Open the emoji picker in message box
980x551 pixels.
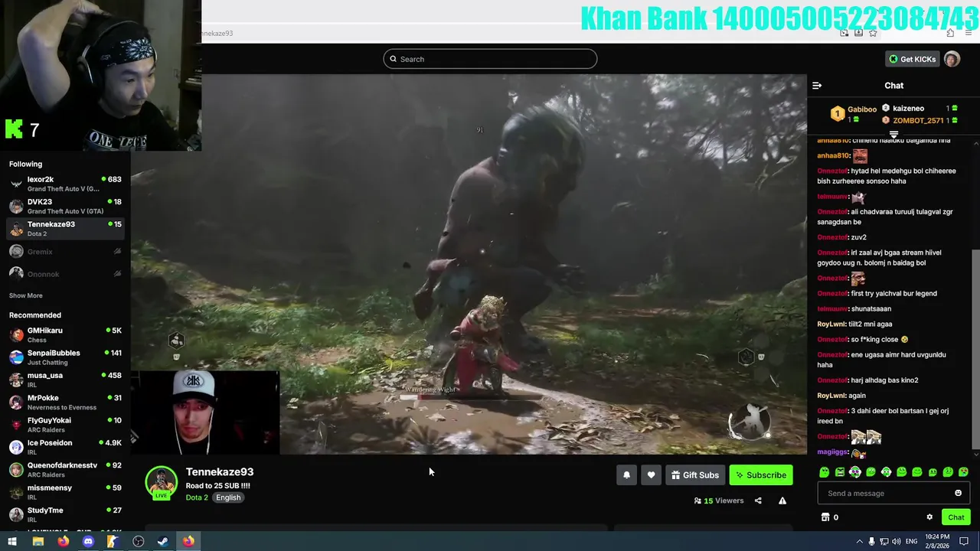958,493
